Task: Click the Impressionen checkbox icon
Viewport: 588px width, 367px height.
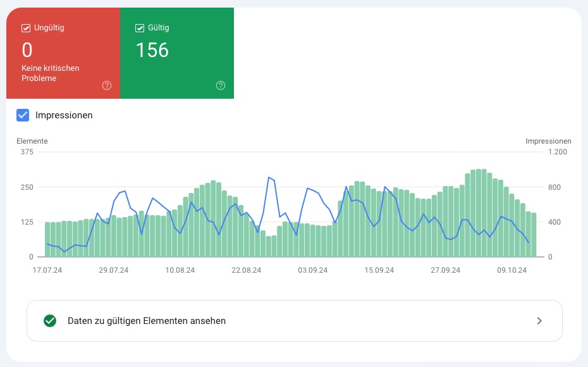Action: click(x=23, y=115)
